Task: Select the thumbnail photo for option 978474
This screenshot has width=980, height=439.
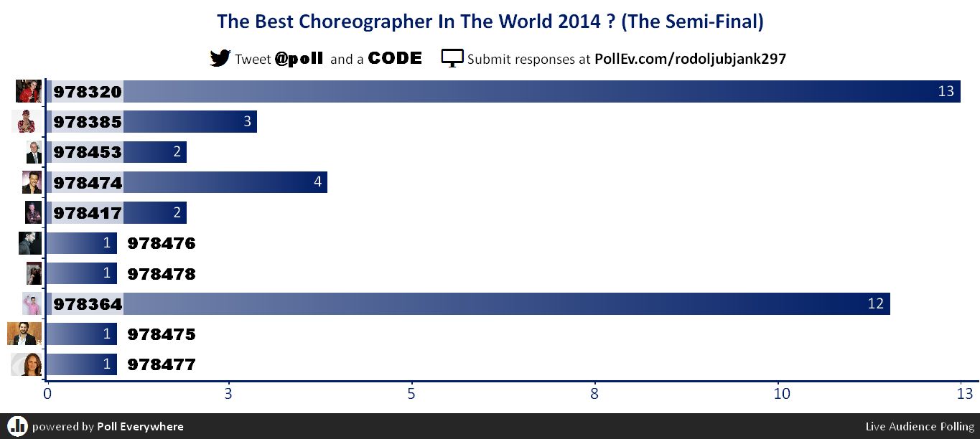Action: 32,182
